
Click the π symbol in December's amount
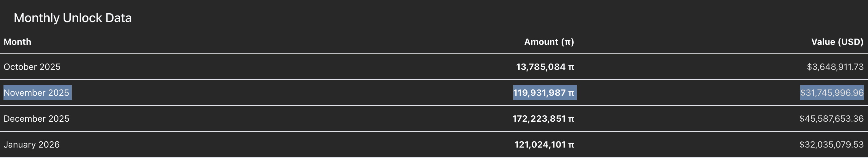pos(571,119)
